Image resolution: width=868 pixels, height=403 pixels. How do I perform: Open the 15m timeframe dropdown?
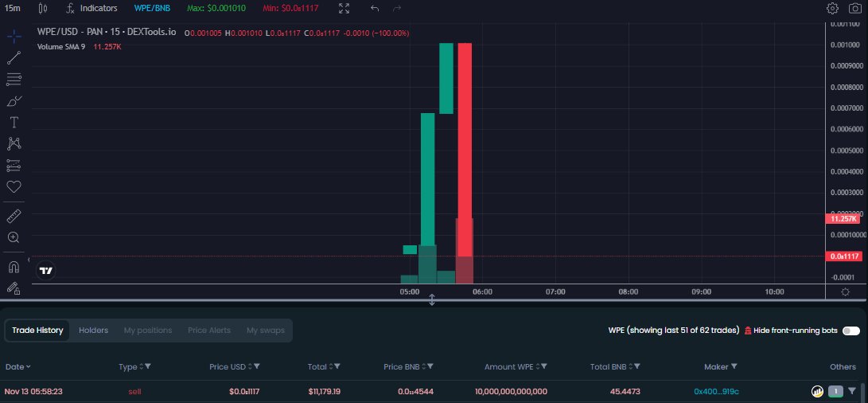12,8
